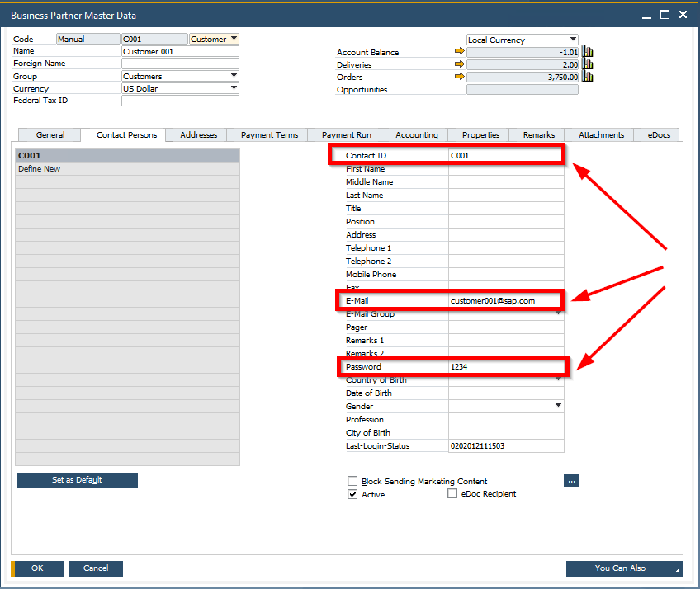Click the graph icon beside Deliveries
Image resolution: width=700 pixels, height=589 pixels.
(x=586, y=64)
